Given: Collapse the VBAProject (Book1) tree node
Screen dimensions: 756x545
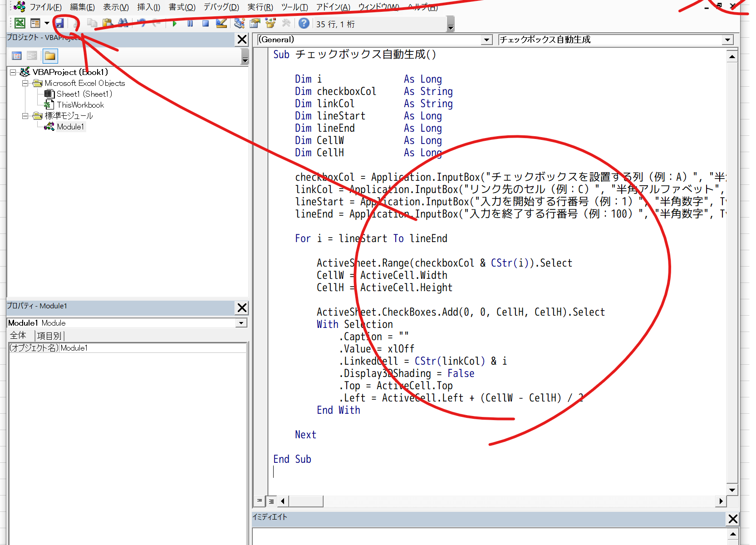Looking at the screenshot, I should click(13, 72).
